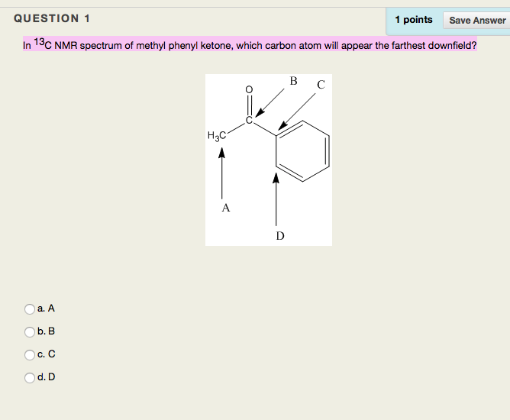The image size is (510, 420).
Task: Click the oxygen atom of the ketone
Action: (248, 90)
